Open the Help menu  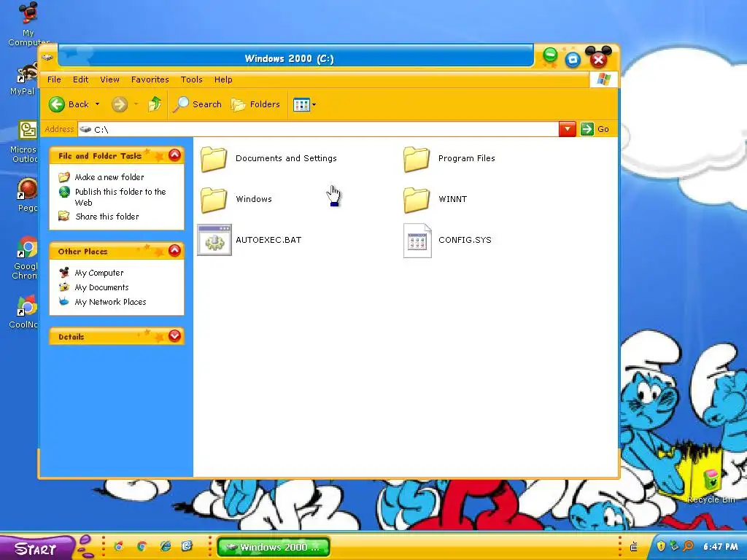click(223, 79)
